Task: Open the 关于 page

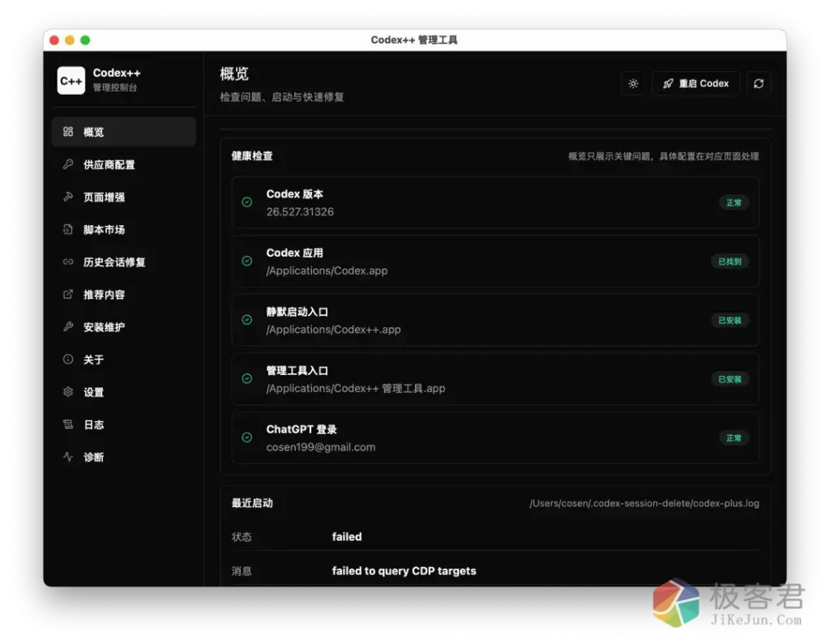Action: click(124, 360)
